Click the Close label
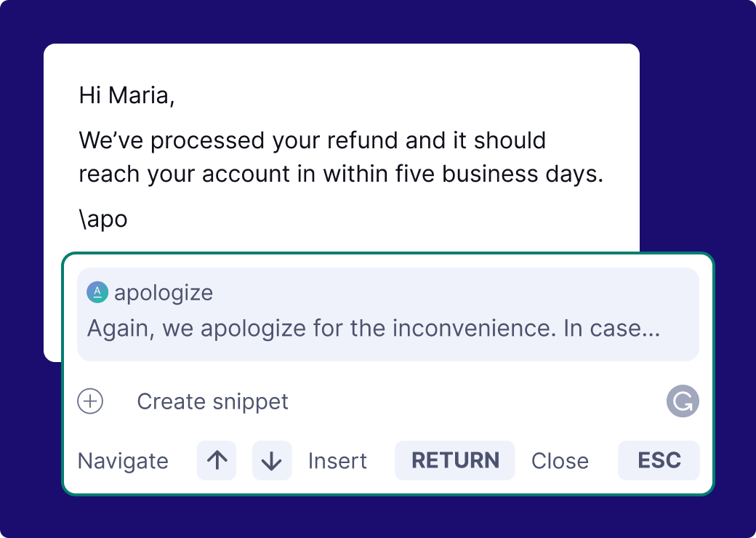 tap(560, 461)
